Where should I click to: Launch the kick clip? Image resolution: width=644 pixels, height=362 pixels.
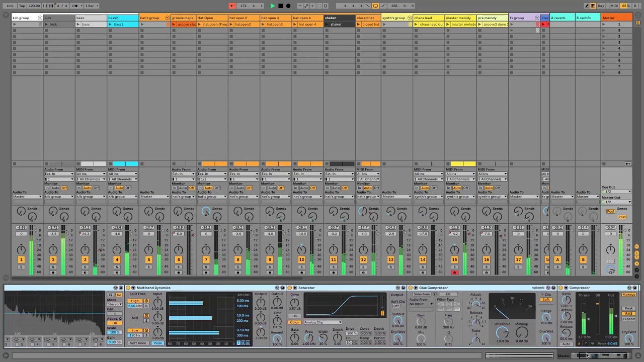[x=46, y=24]
